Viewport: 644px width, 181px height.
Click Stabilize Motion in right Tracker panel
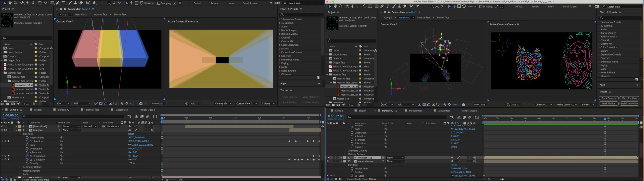(x=629, y=104)
